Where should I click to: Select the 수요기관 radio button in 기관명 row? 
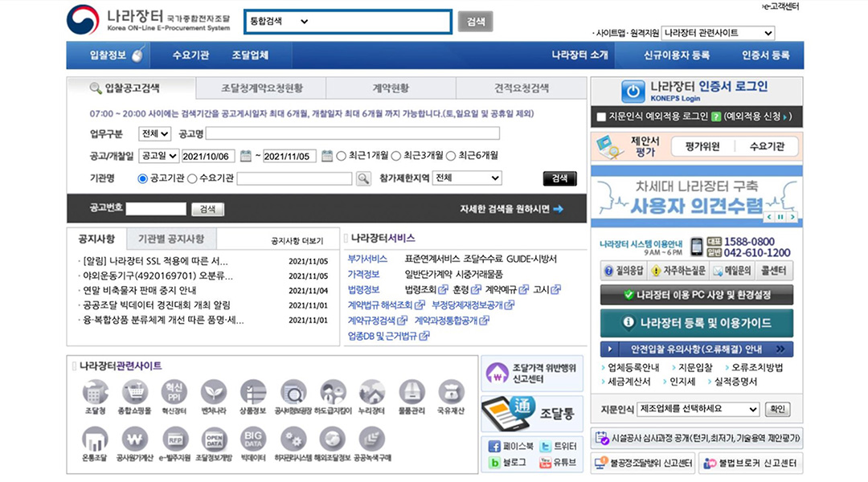[x=192, y=178]
